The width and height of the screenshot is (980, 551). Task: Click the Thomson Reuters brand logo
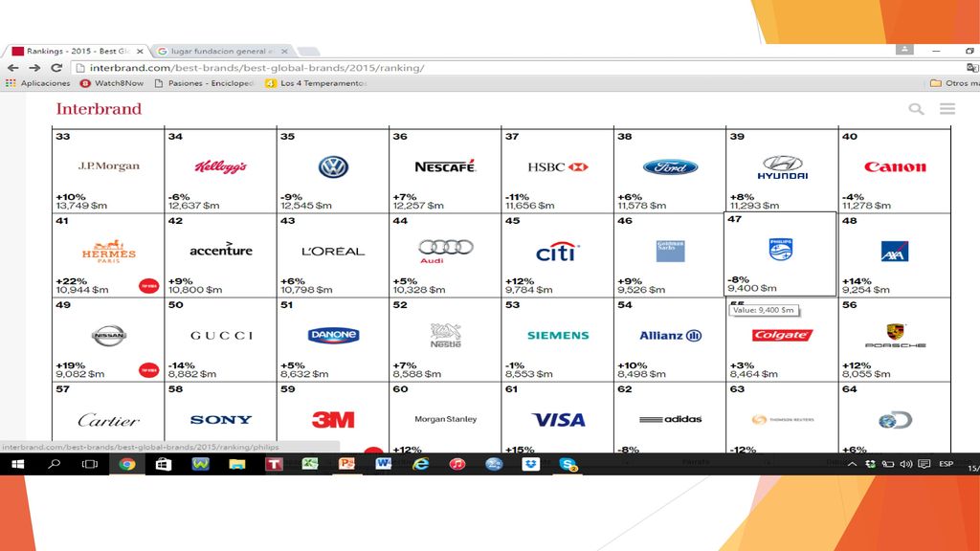[x=783, y=420]
